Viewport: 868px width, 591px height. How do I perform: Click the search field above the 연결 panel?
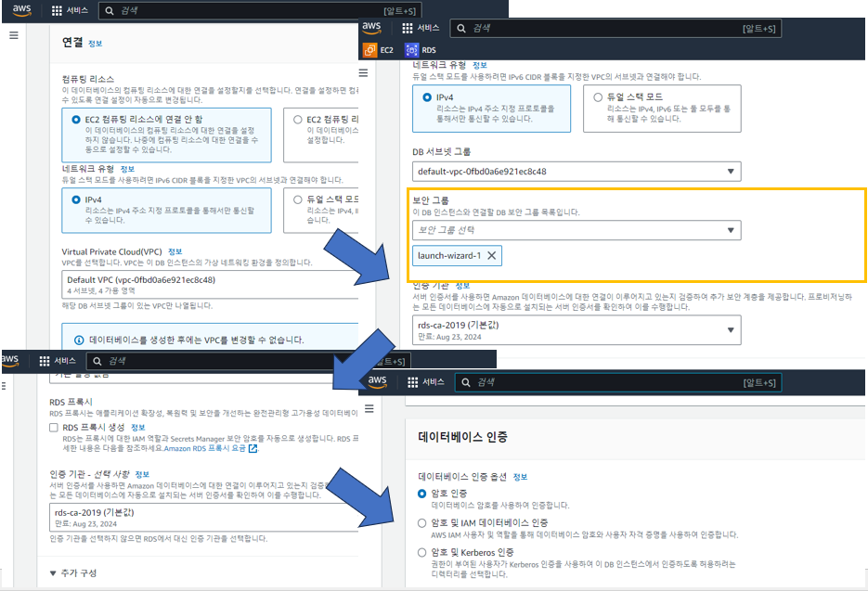[260, 10]
